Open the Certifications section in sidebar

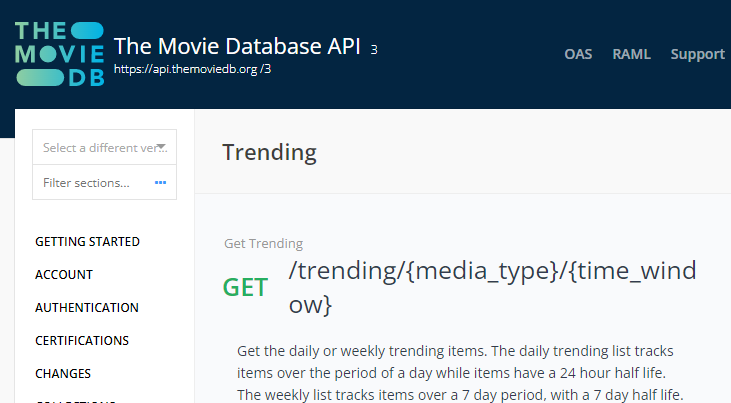(82, 340)
